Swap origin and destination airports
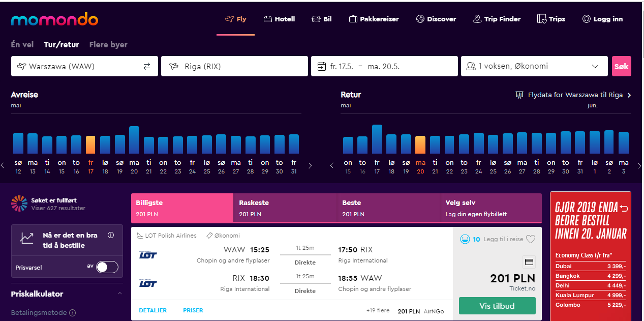Viewport: 644px width, 321px height. click(147, 66)
